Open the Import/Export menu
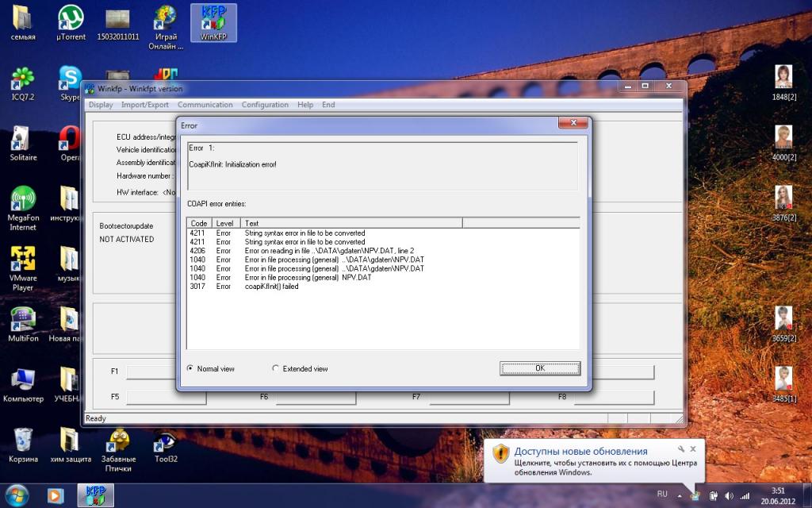The image size is (812, 508). coord(144,105)
